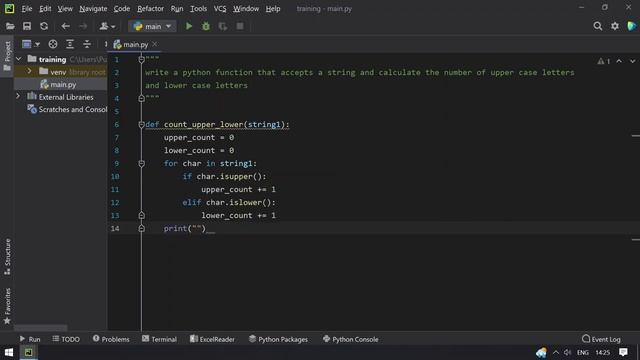Click the Stop square icon

240,27
